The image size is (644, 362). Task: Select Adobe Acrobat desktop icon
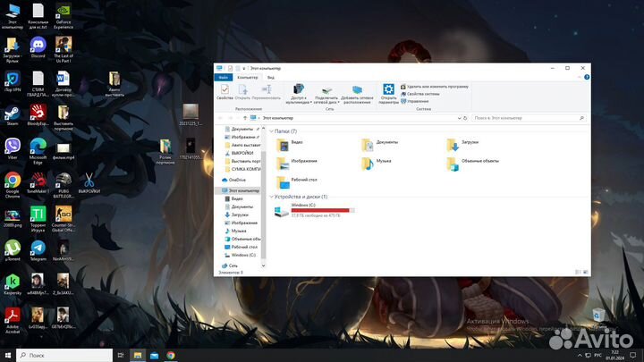13,320
